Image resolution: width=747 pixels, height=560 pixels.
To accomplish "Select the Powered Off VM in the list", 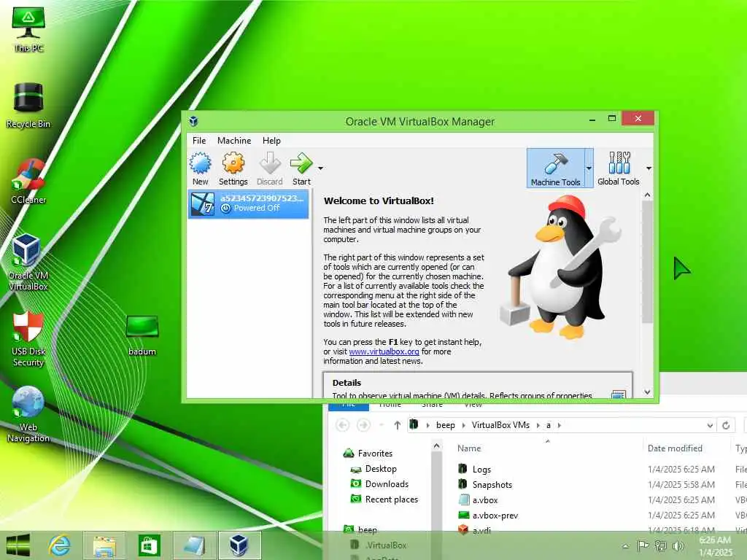I will (x=248, y=204).
